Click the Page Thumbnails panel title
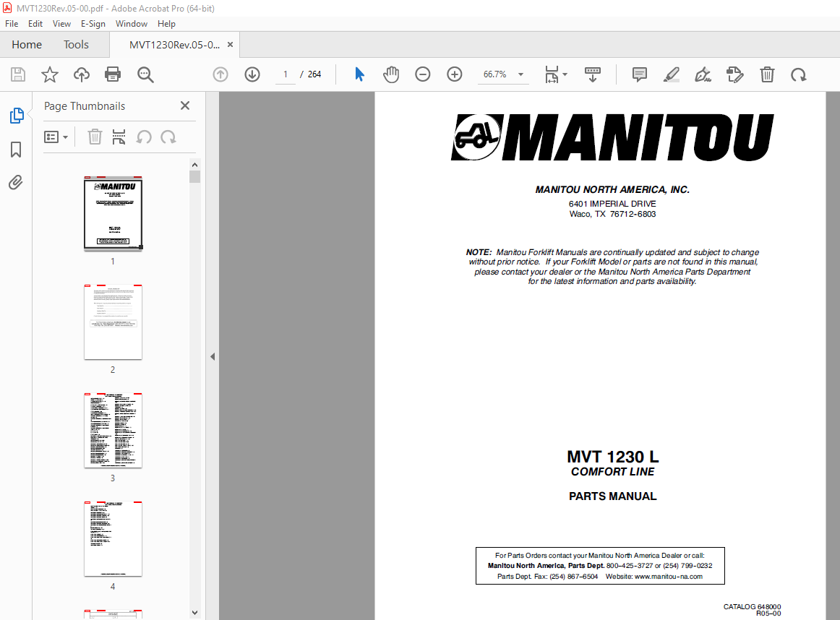Viewport: 840px width, 620px height. [85, 106]
